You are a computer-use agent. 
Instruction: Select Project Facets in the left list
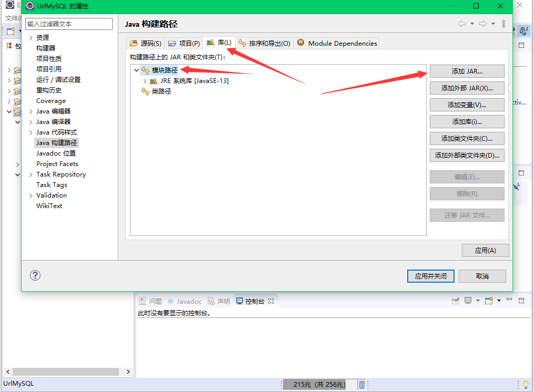pos(57,163)
